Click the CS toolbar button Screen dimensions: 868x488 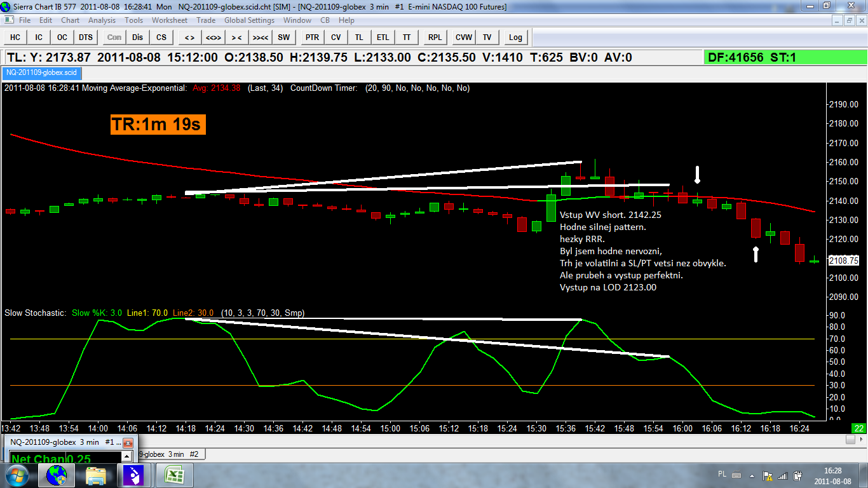click(161, 37)
